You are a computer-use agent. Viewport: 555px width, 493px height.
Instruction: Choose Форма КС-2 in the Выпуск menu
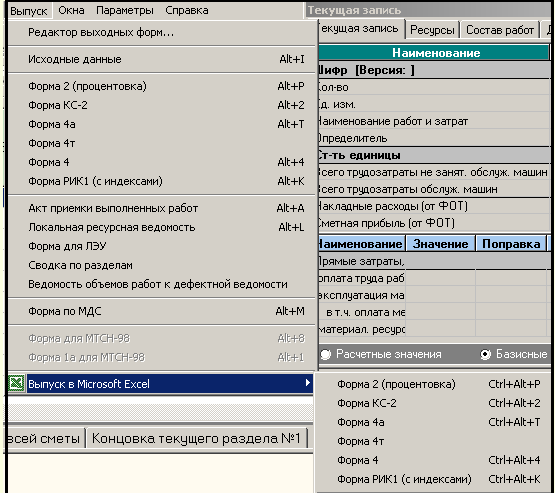coord(162,105)
